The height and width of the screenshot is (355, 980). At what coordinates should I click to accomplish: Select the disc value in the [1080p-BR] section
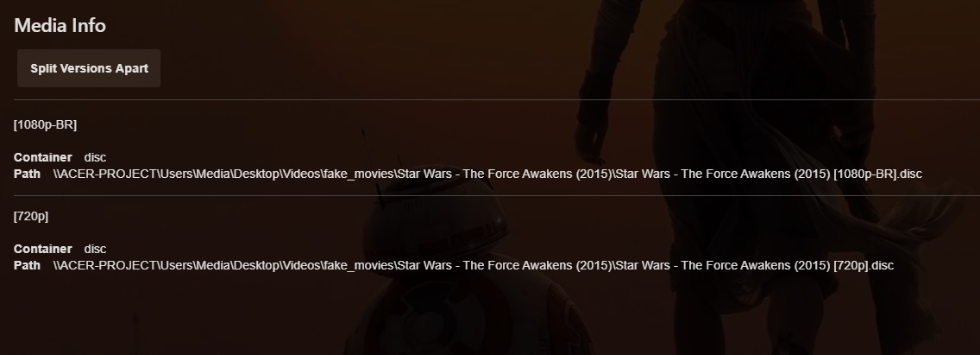tap(95, 157)
